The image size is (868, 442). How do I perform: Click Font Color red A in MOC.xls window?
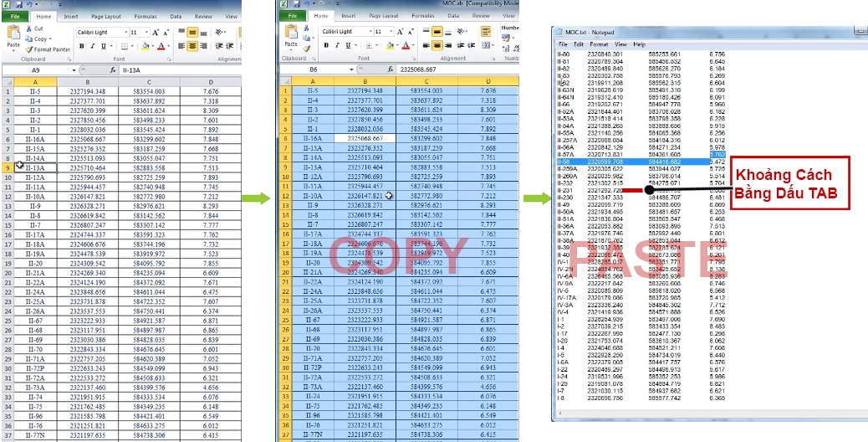[406, 45]
